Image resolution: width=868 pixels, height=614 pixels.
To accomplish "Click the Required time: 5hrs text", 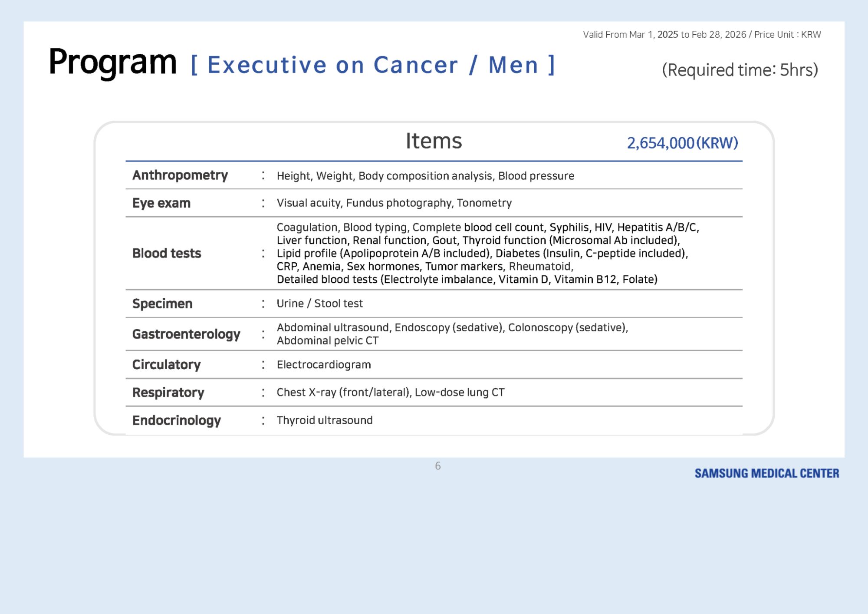I will (x=740, y=70).
